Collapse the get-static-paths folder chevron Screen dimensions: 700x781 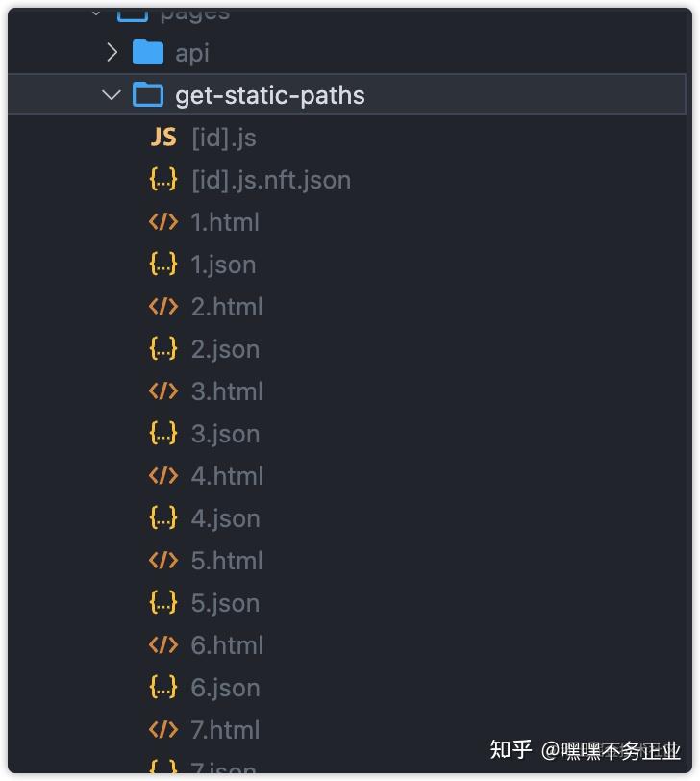point(112,95)
